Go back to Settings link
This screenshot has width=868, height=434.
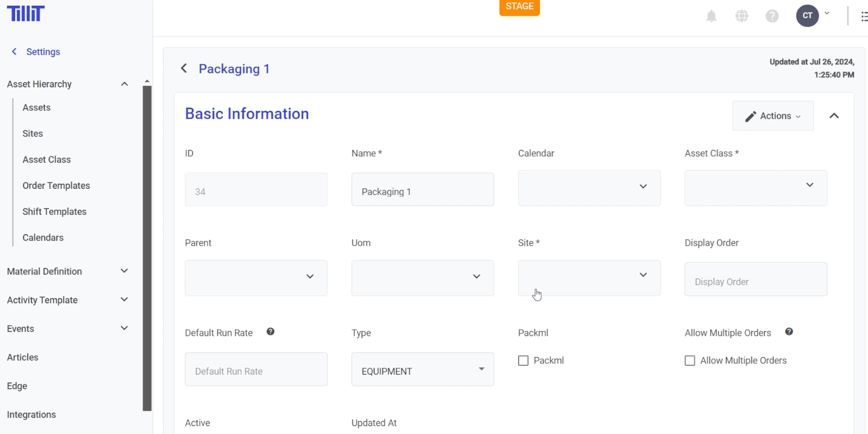[x=42, y=52]
